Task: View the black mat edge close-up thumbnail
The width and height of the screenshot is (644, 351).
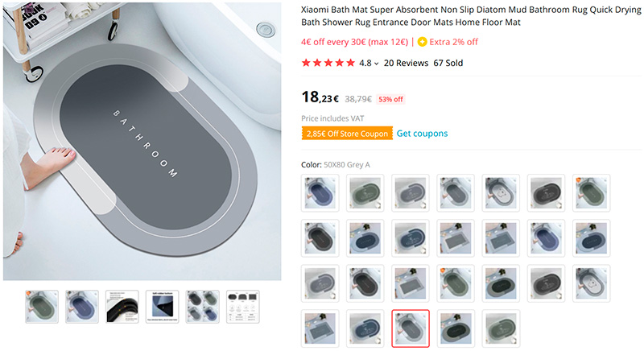Action: click(x=122, y=307)
